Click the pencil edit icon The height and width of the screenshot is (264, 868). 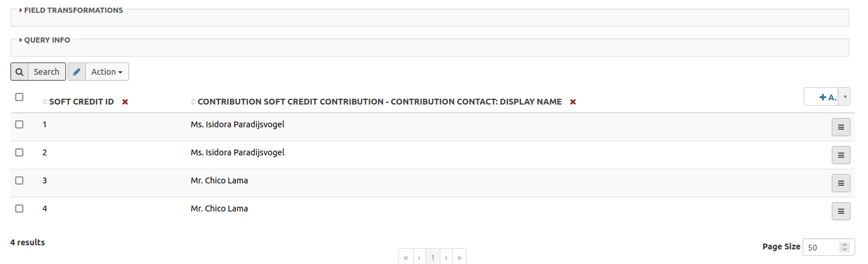77,72
